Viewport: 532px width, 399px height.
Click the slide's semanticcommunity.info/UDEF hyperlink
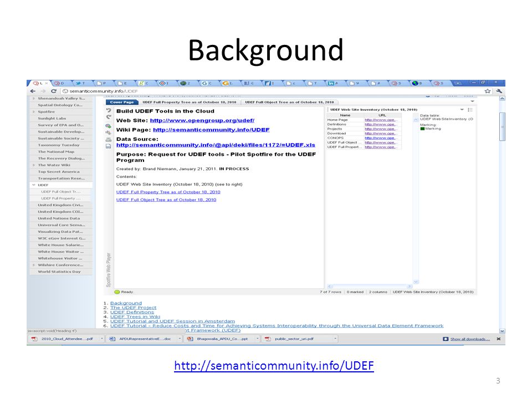point(274,365)
